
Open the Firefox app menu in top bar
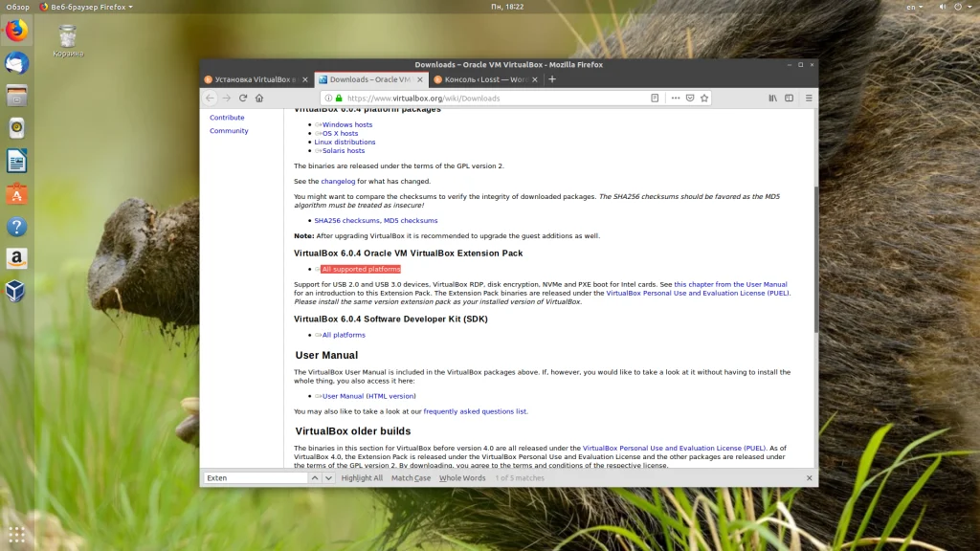(x=86, y=7)
